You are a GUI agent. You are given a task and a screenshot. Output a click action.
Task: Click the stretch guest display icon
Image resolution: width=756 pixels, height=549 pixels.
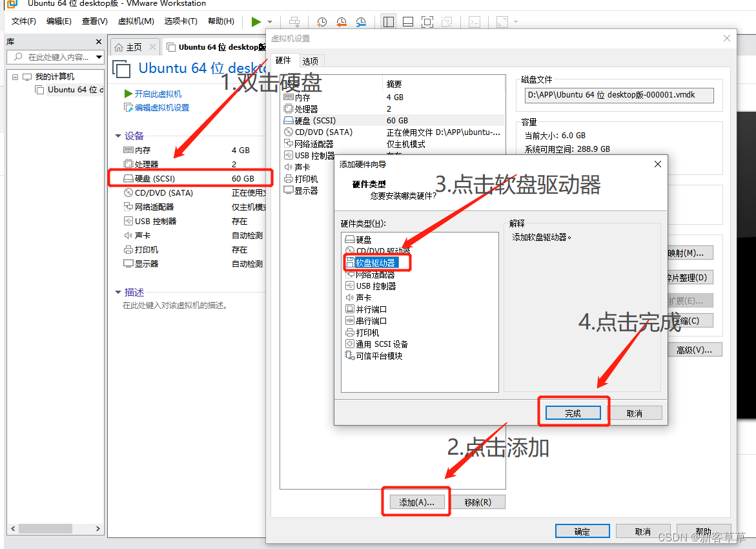[x=502, y=22]
